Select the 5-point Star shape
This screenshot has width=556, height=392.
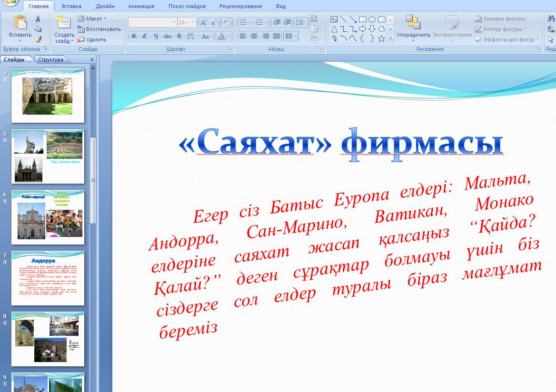[x=382, y=39]
